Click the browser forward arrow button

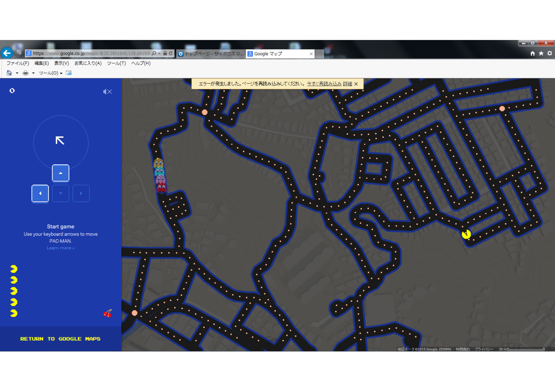point(19,53)
